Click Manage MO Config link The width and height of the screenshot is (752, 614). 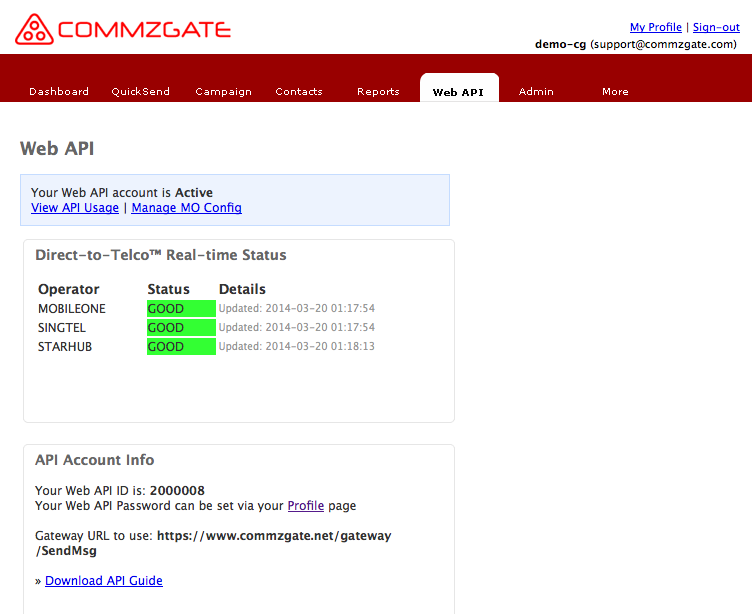click(x=187, y=208)
